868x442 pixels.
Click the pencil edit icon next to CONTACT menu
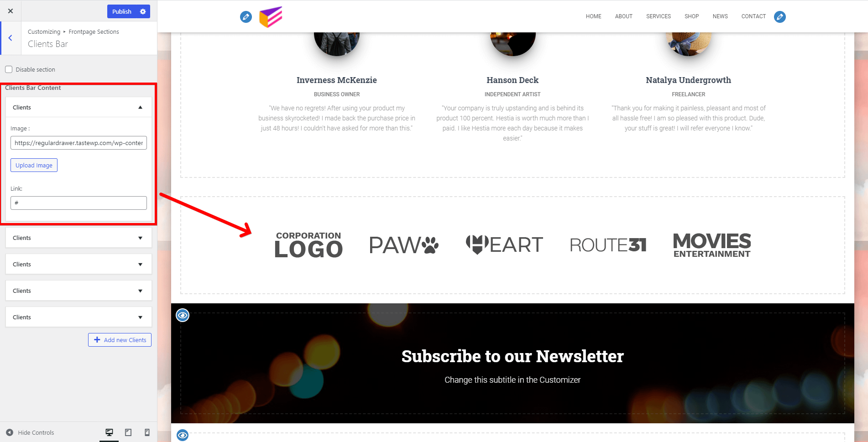tap(780, 17)
